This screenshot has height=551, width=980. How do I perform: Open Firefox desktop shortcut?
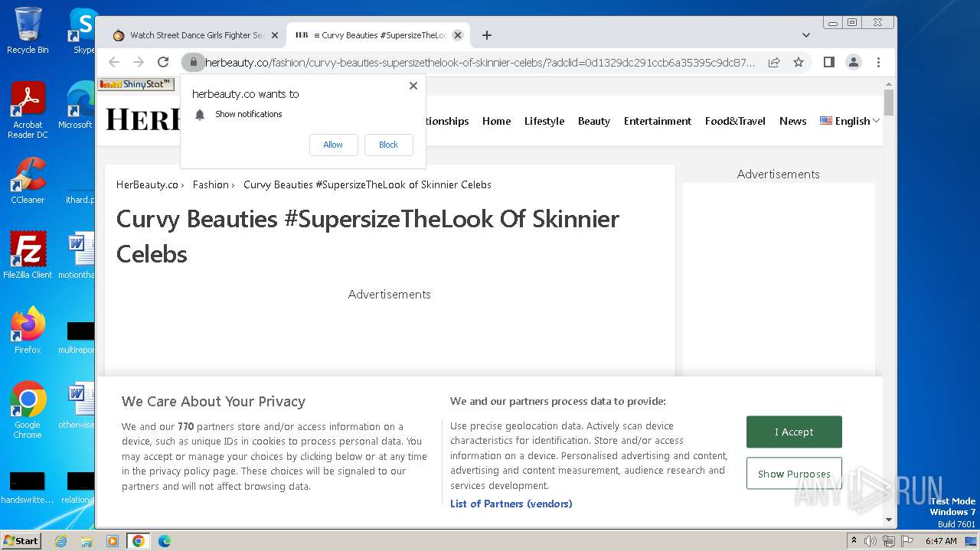pyautogui.click(x=28, y=330)
